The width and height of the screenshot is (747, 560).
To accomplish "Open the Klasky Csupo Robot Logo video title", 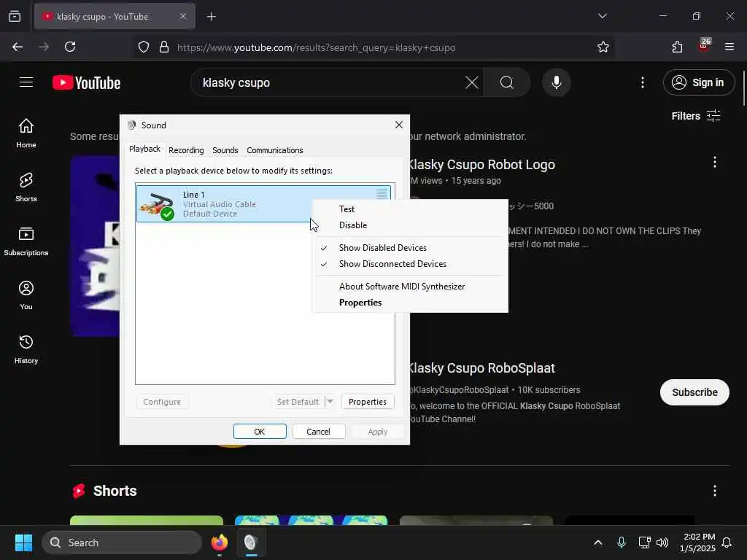I will point(482,165).
